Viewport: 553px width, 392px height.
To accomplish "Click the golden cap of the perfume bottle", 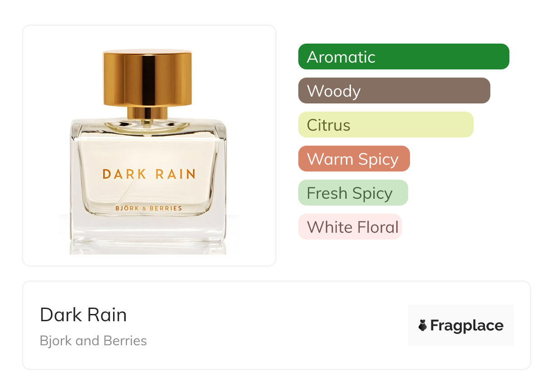I will pyautogui.click(x=148, y=78).
